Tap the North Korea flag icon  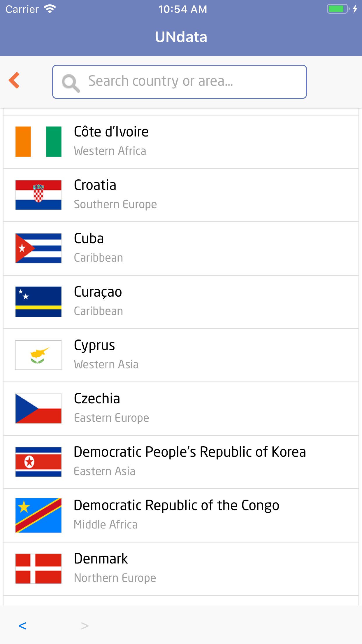click(38, 462)
